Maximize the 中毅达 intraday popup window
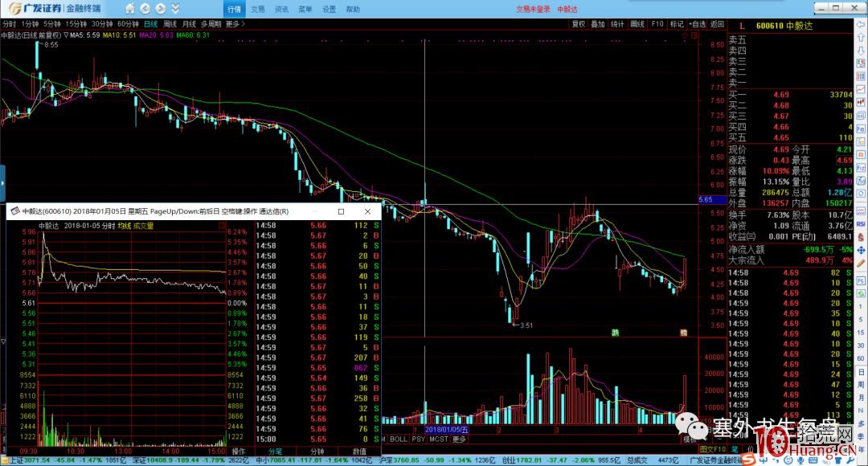The image size is (868, 466). pyautogui.click(x=341, y=211)
